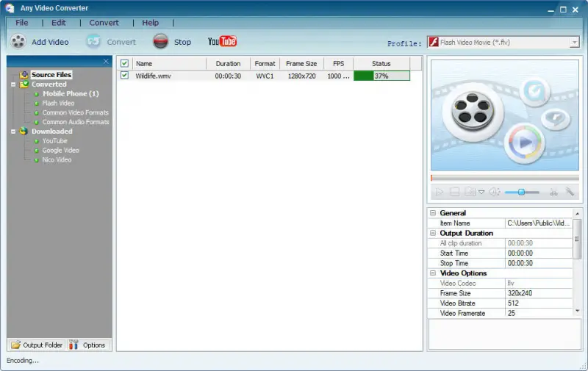The width and height of the screenshot is (588, 371).
Task: Collapse the Output Duration section
Action: coord(433,233)
